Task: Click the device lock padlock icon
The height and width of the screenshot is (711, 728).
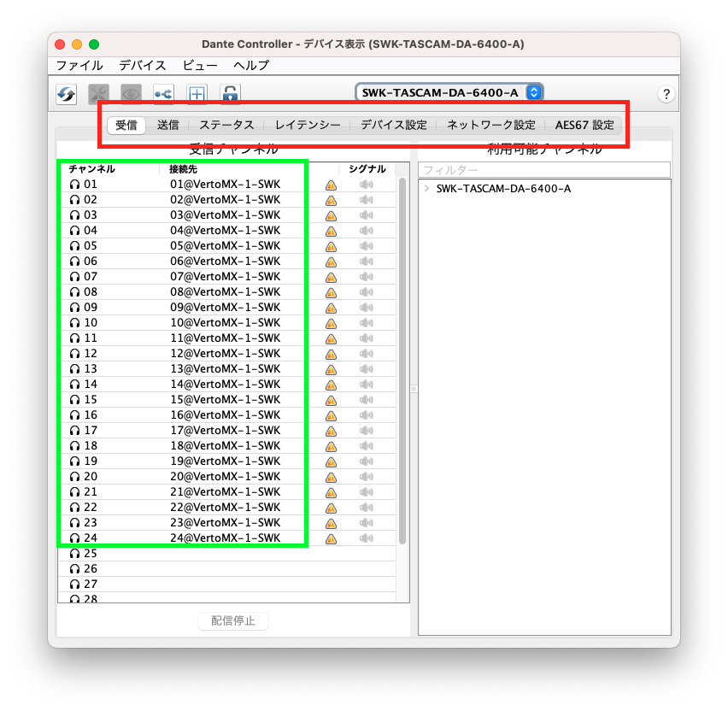Action: point(230,94)
